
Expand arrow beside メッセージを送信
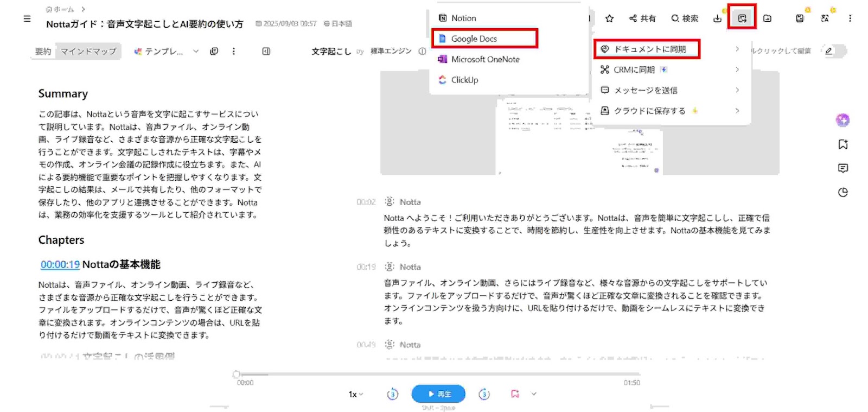737,90
